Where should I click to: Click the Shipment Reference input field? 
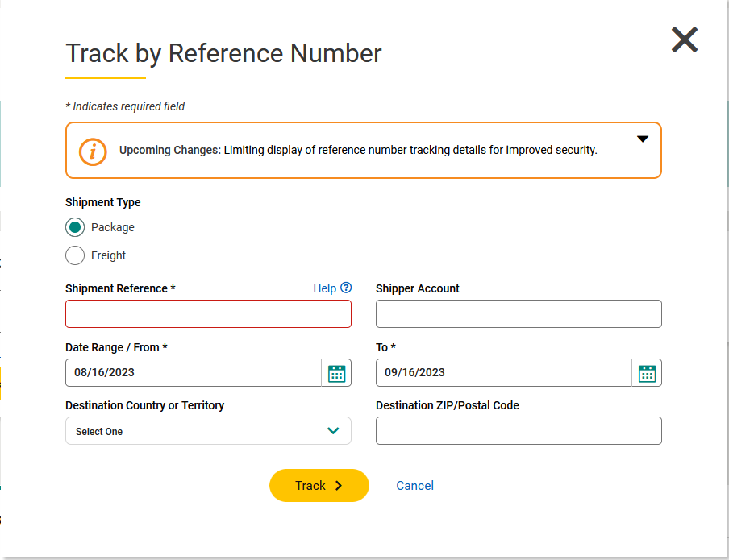click(208, 314)
